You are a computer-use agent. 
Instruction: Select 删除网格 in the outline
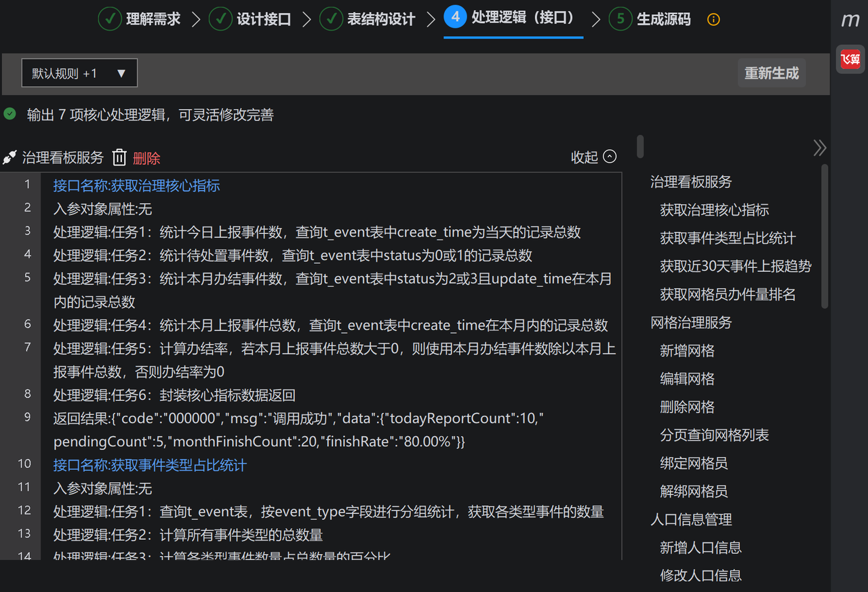pyautogui.click(x=688, y=408)
